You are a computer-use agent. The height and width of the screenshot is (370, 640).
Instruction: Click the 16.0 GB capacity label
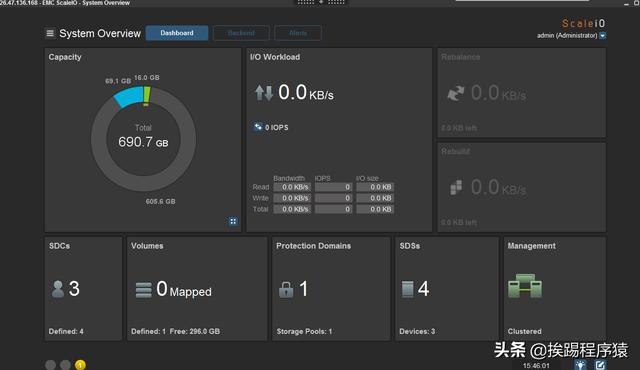147,78
